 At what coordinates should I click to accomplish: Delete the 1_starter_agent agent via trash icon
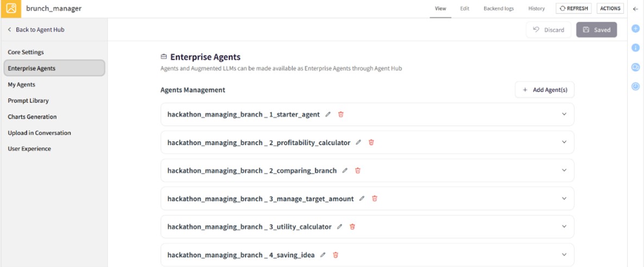click(x=340, y=115)
